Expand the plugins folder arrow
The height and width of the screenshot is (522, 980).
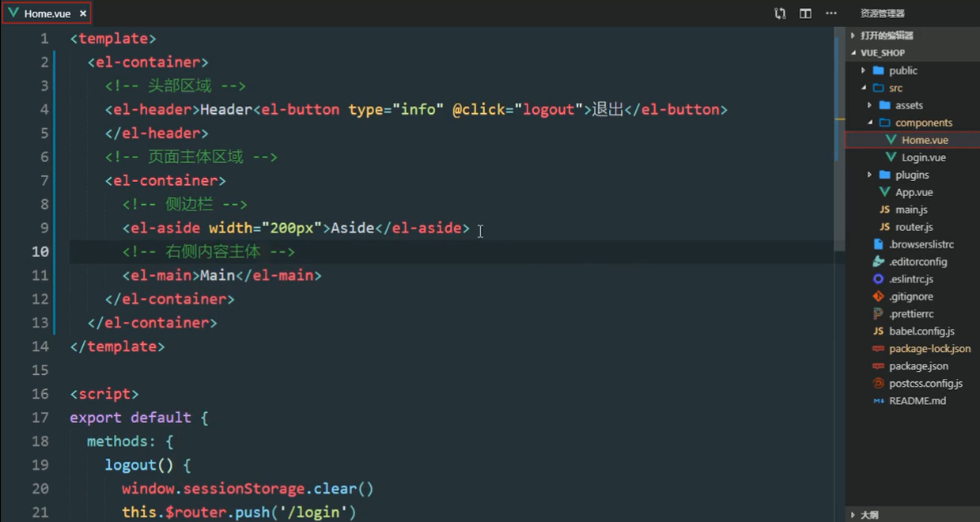coord(870,175)
